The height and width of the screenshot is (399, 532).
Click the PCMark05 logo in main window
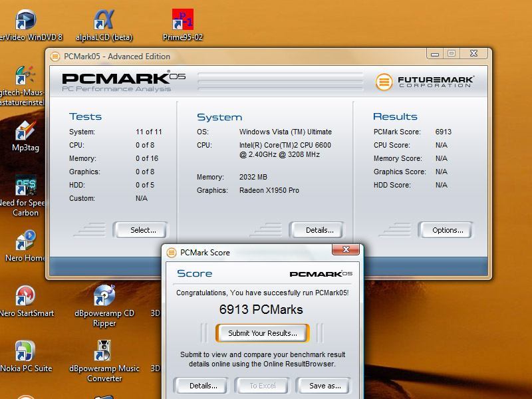tap(124, 81)
